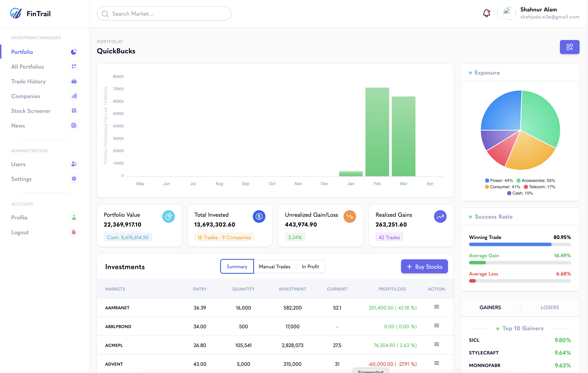Select Logout in the sidebar
This screenshot has height=373, width=588.
pos(20,232)
